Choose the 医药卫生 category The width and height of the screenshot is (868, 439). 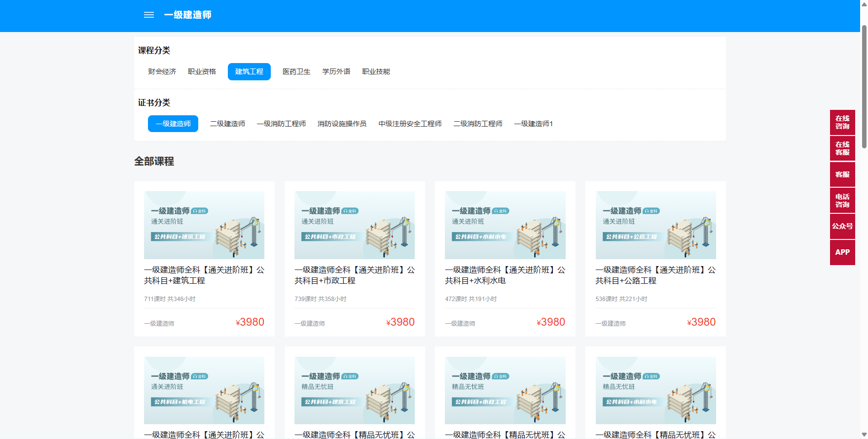296,71
